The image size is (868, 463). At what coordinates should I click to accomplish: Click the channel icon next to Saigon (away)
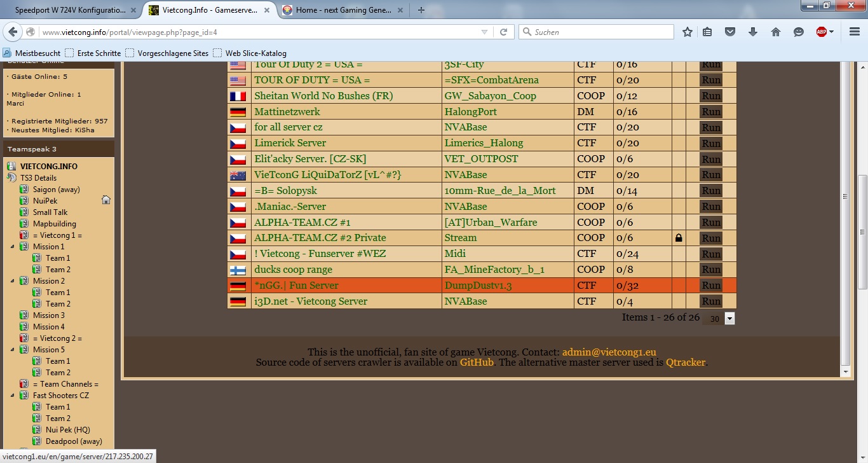tap(24, 190)
